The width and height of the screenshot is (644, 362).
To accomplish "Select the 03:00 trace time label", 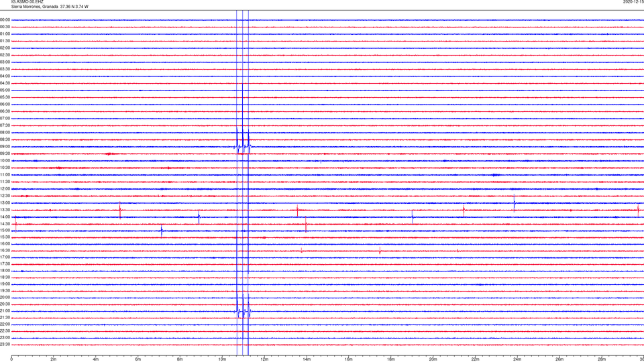I will (x=5, y=62).
